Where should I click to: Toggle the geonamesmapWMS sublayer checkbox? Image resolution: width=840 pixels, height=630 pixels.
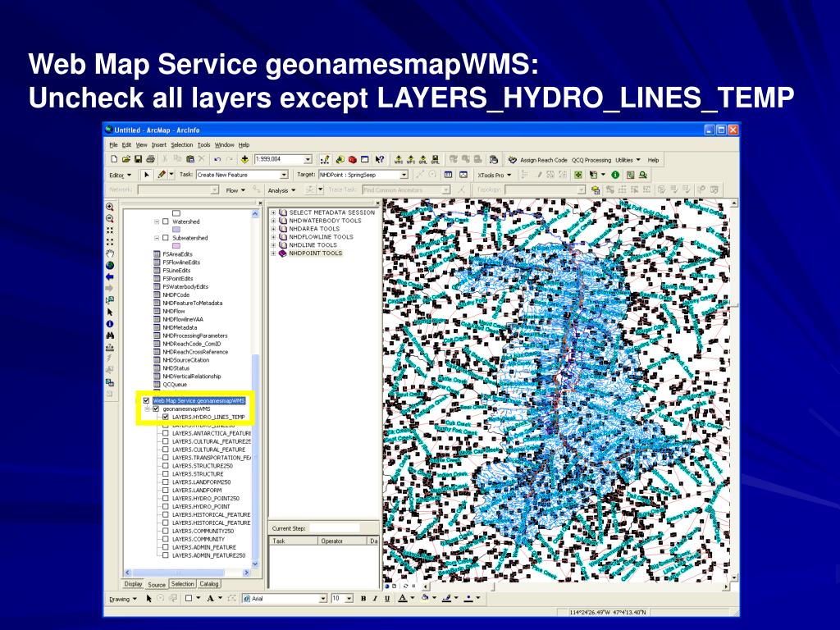click(x=156, y=409)
